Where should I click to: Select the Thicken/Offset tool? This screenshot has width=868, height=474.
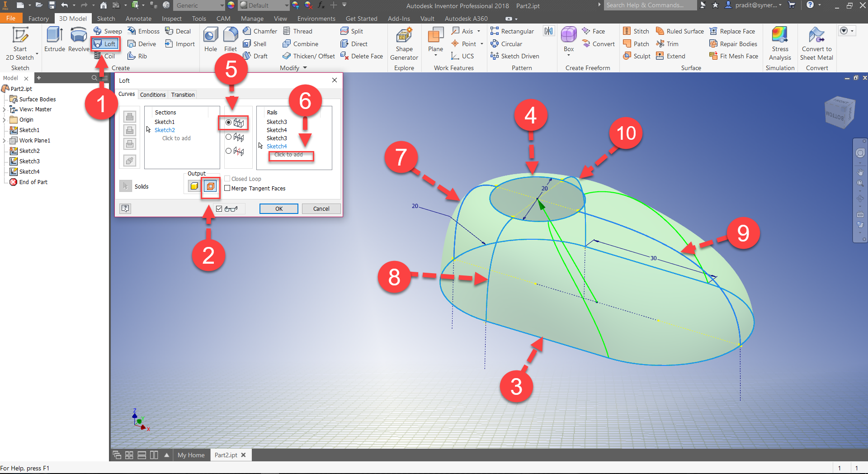308,56
